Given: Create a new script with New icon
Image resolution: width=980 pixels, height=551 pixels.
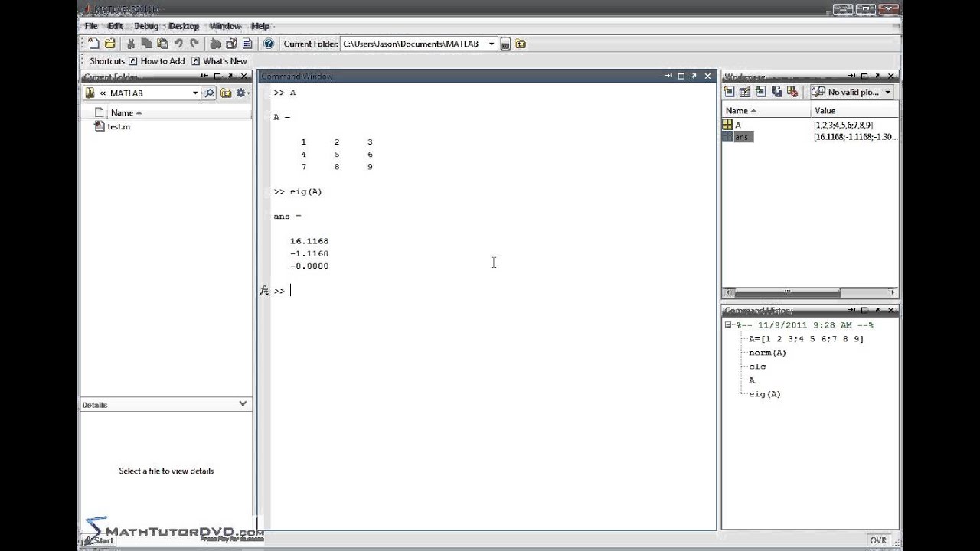Looking at the screenshot, I should 93,44.
